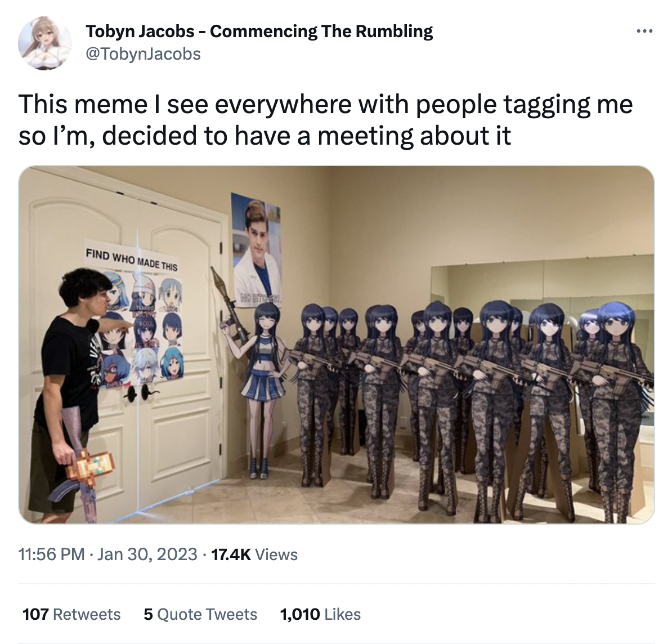Open the 1,010 Likes list

click(x=320, y=614)
